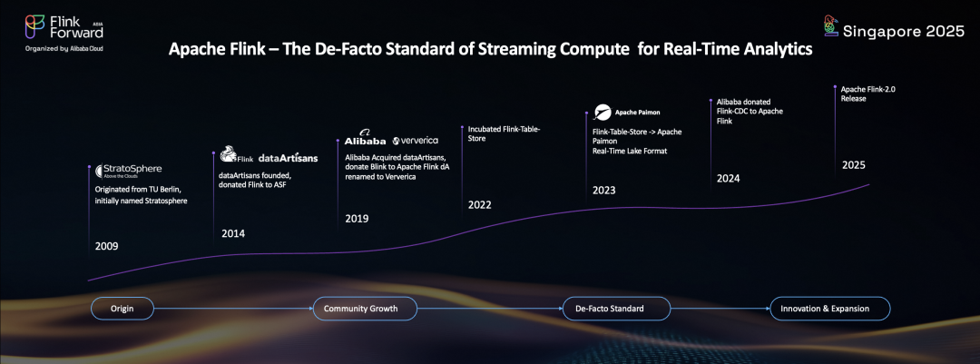
Task: Click 'Alibaba Acquired dataArtisans' description
Action: point(397,166)
